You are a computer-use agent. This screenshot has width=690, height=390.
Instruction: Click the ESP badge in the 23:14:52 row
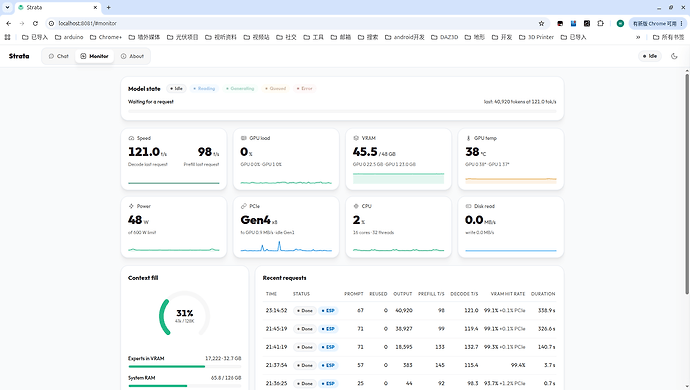tap(328, 311)
